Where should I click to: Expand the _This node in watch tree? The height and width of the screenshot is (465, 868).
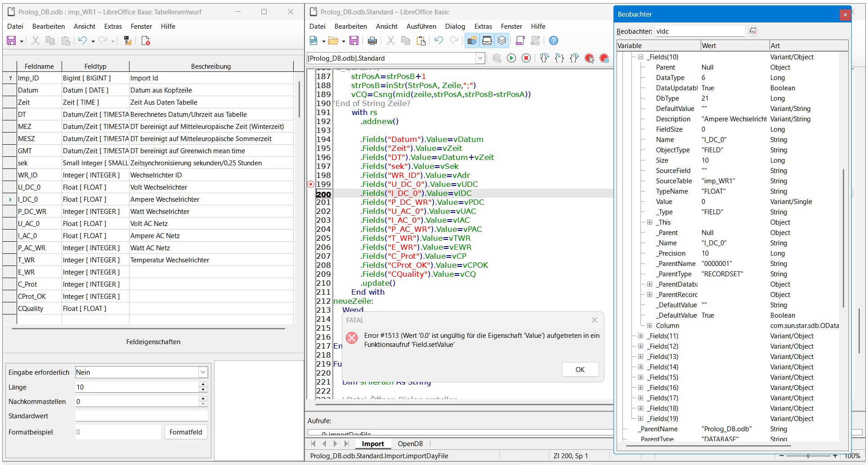coord(649,222)
